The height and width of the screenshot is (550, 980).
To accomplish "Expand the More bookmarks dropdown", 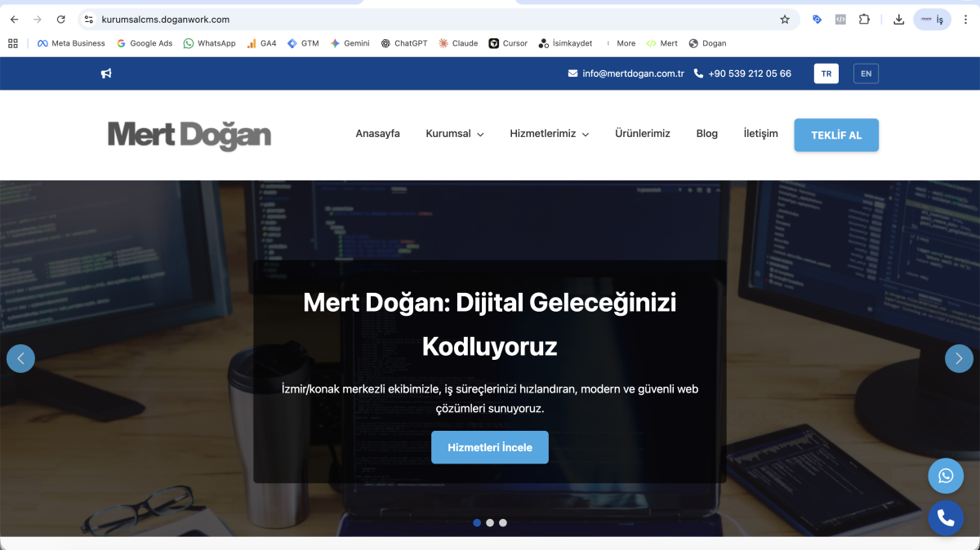I will 625,43.
